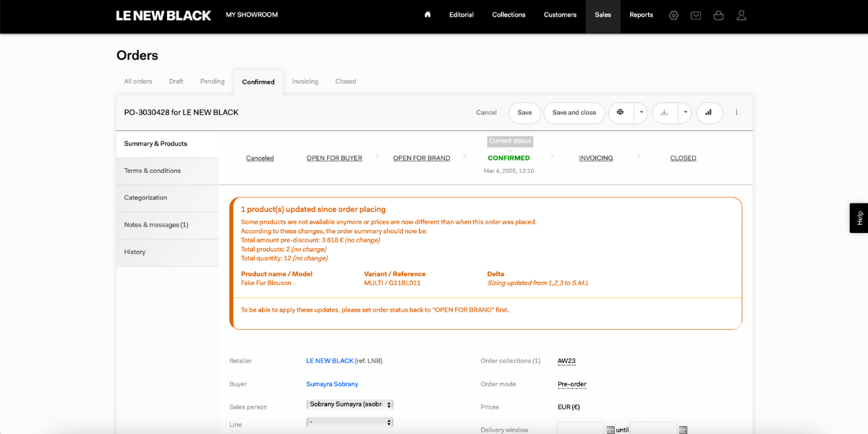This screenshot has width=868, height=434.
Task: Open History section
Action: pos(168,252)
